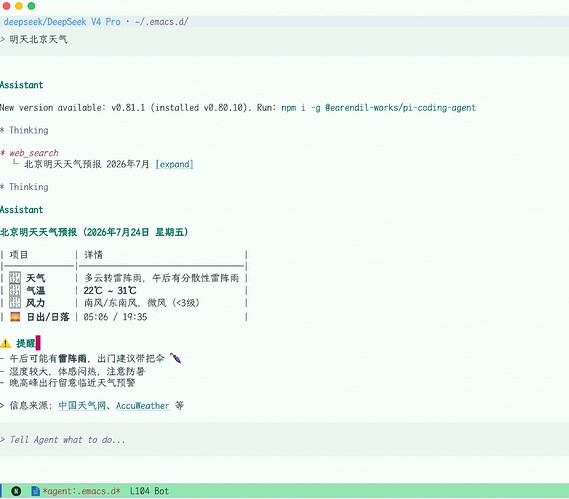The width and height of the screenshot is (569, 499).
Task: Click the buffer file icon in modeline
Action: (x=35, y=491)
